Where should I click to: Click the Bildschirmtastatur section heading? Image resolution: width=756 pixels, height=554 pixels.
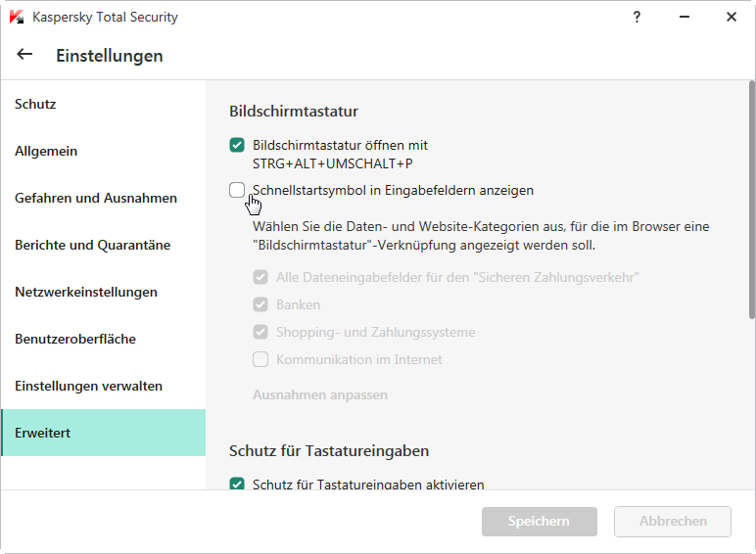pyautogui.click(x=294, y=112)
